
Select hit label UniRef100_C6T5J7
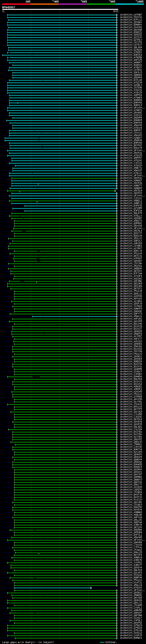coord(131,45)
